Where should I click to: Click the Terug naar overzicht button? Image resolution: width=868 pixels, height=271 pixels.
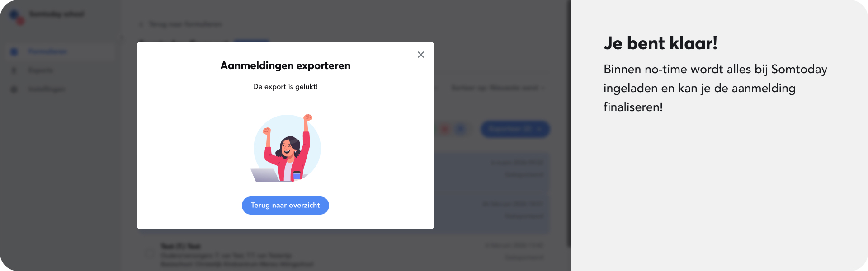pos(285,206)
